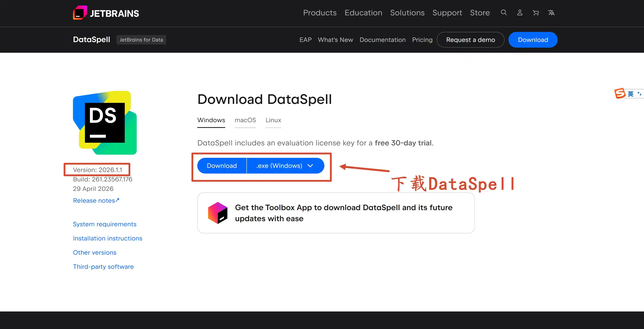Click the Sogou punctuation mode icon
This screenshot has width=644, height=329.
[639, 94]
